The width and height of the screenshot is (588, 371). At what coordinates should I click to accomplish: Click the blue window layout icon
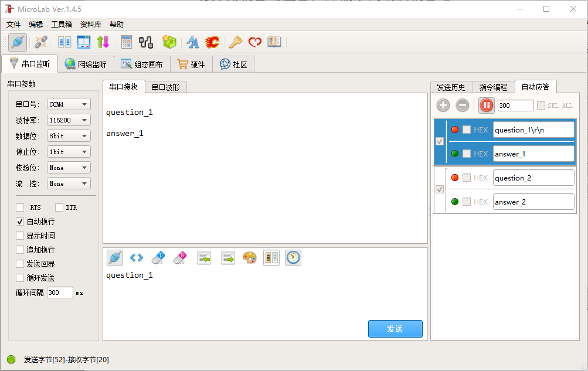pos(84,42)
